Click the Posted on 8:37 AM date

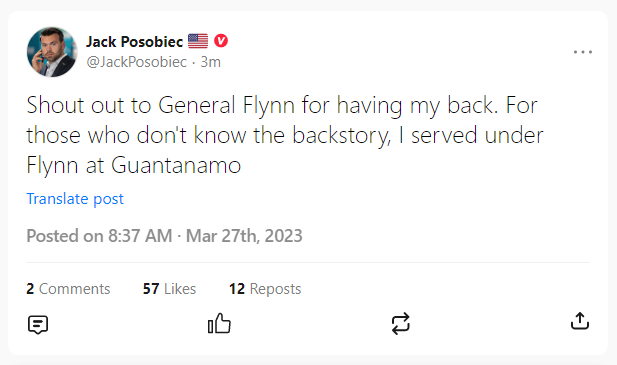99,236
